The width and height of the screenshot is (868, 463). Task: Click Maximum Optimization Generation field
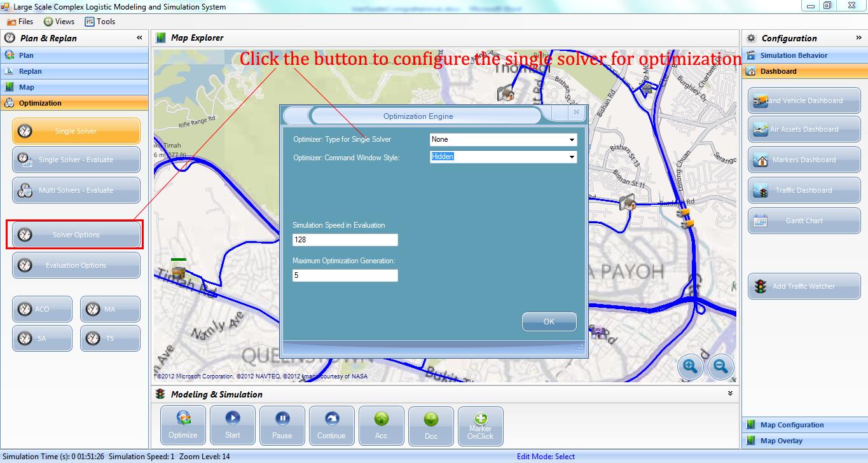click(x=345, y=275)
